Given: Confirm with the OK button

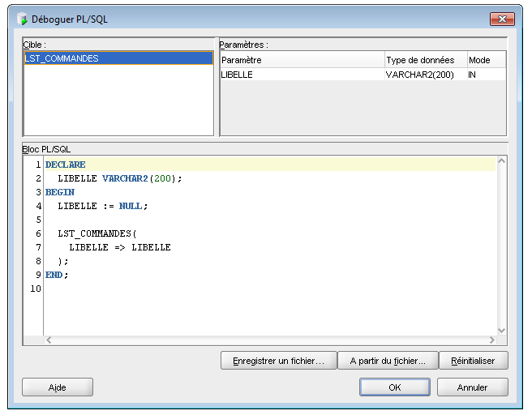Looking at the screenshot, I should coord(394,387).
